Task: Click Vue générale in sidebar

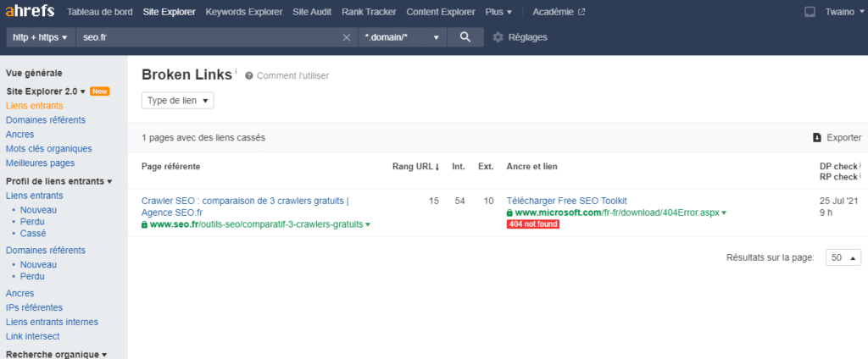Action: tap(34, 73)
